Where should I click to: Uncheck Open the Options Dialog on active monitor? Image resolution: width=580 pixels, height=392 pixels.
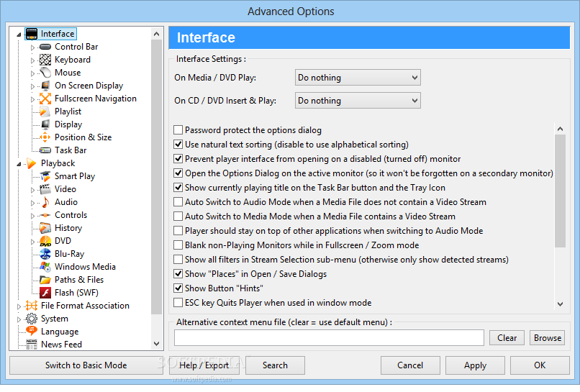click(x=178, y=173)
